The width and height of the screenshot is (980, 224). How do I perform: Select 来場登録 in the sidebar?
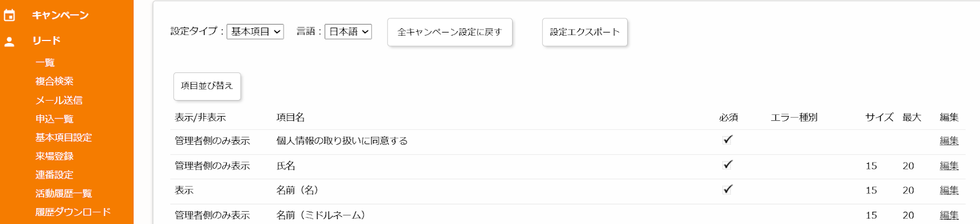55,156
